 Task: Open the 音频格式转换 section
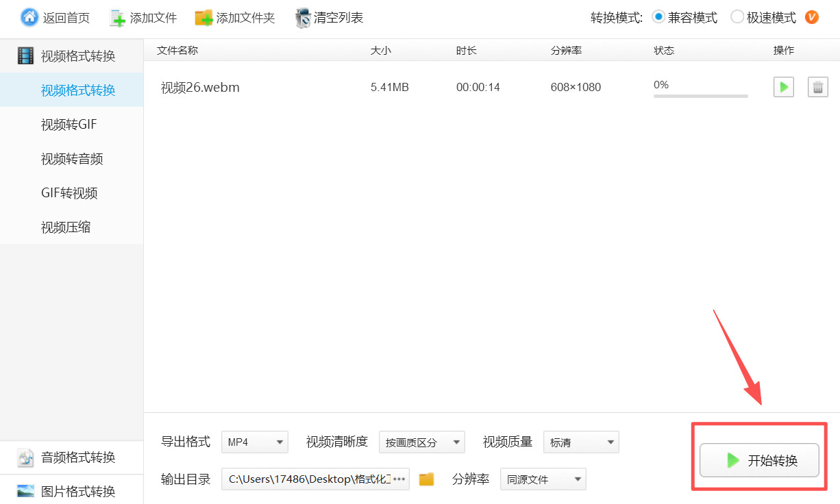71,457
